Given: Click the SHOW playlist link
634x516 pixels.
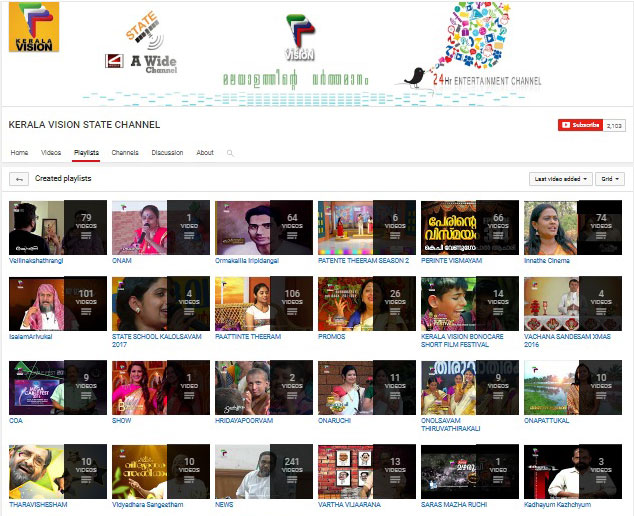Looking at the screenshot, I should click(x=121, y=421).
